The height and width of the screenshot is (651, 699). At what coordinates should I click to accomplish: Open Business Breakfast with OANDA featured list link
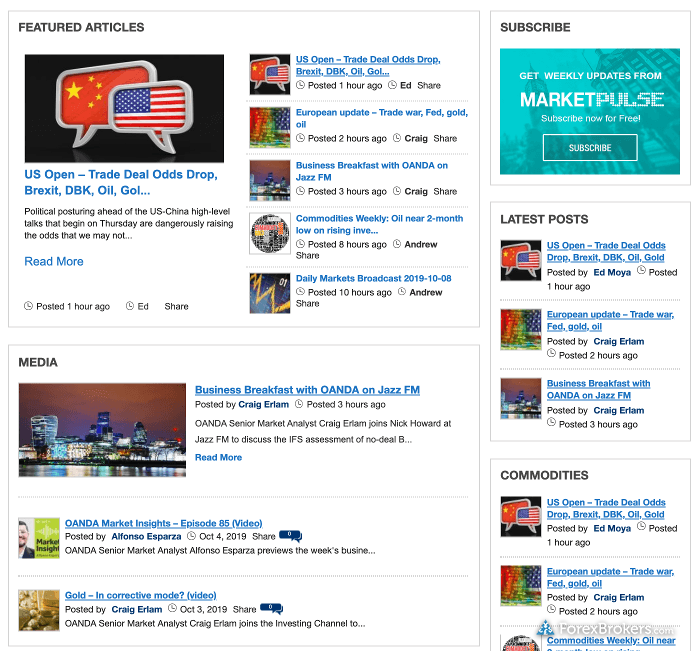click(x=372, y=171)
